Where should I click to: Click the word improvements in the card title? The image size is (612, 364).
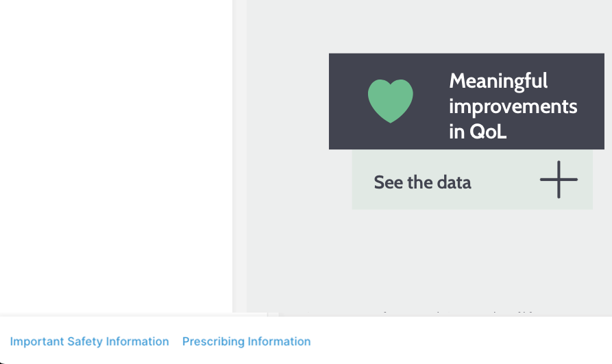(513, 106)
